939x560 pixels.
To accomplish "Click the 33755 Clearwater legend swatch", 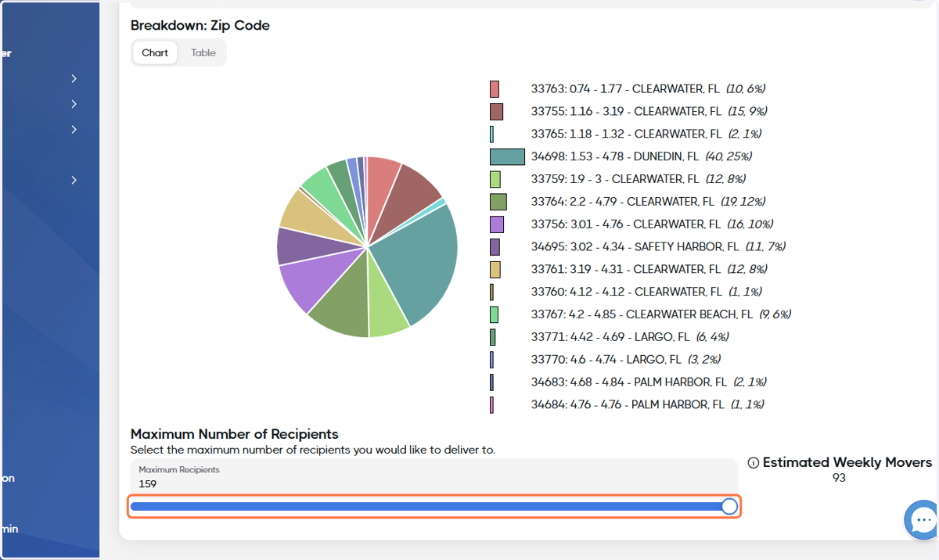I will tap(496, 112).
